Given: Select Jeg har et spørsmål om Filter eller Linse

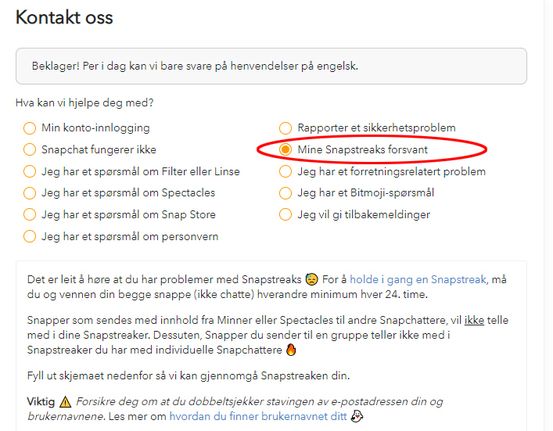Looking at the screenshot, I should pos(29,171).
